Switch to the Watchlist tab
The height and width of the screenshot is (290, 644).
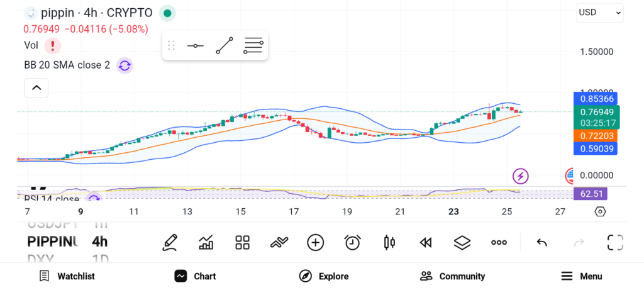coord(67,276)
